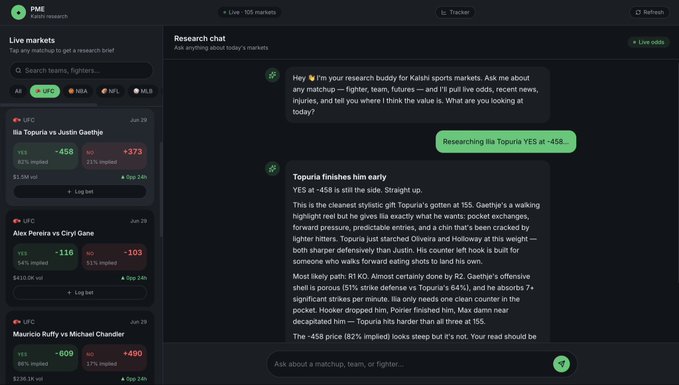This screenshot has height=385, width=679.
Task: Click the Live markets heading
Action: (x=32, y=40)
